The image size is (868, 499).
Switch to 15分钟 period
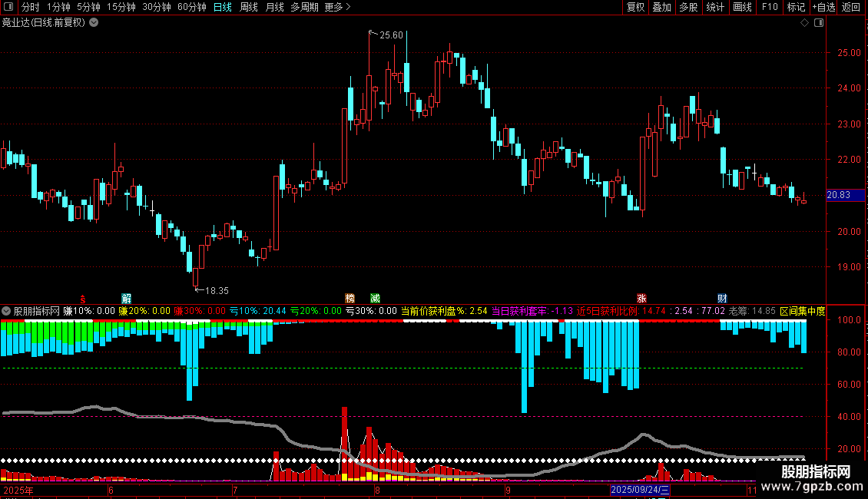[x=121, y=7]
